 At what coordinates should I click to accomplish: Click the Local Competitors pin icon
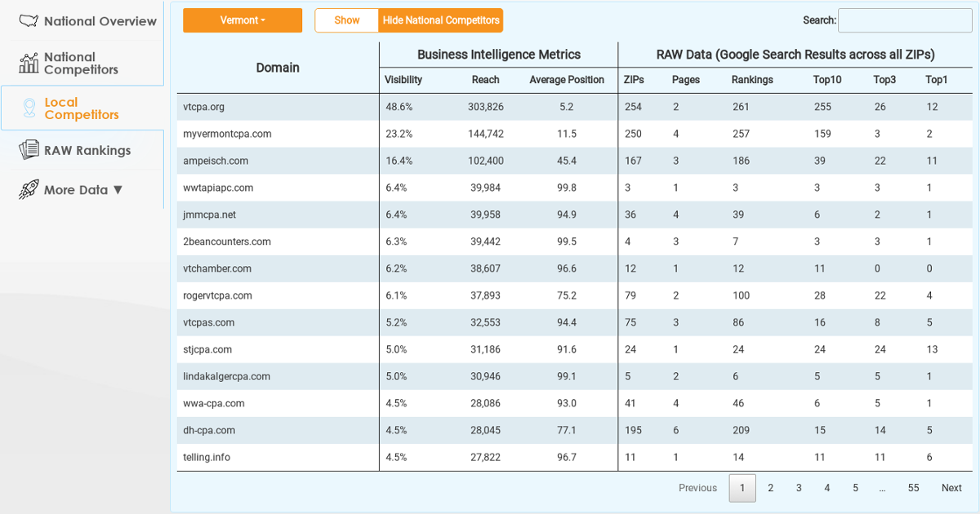click(x=29, y=108)
